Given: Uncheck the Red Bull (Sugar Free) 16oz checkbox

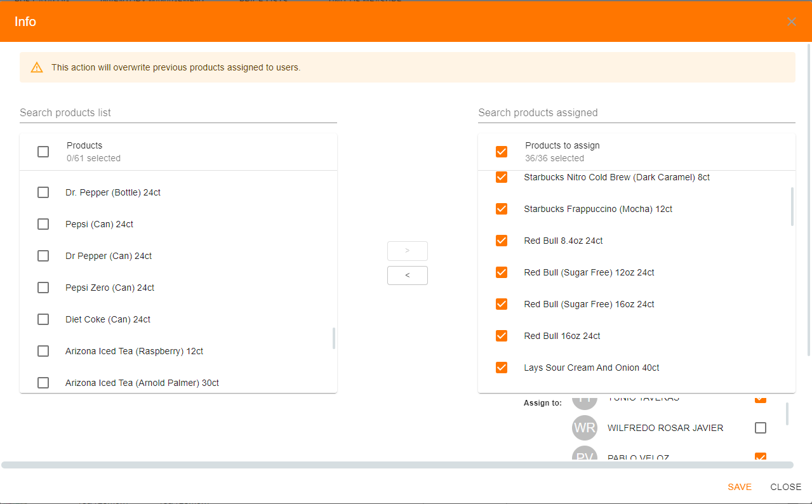Looking at the screenshot, I should pos(502,304).
